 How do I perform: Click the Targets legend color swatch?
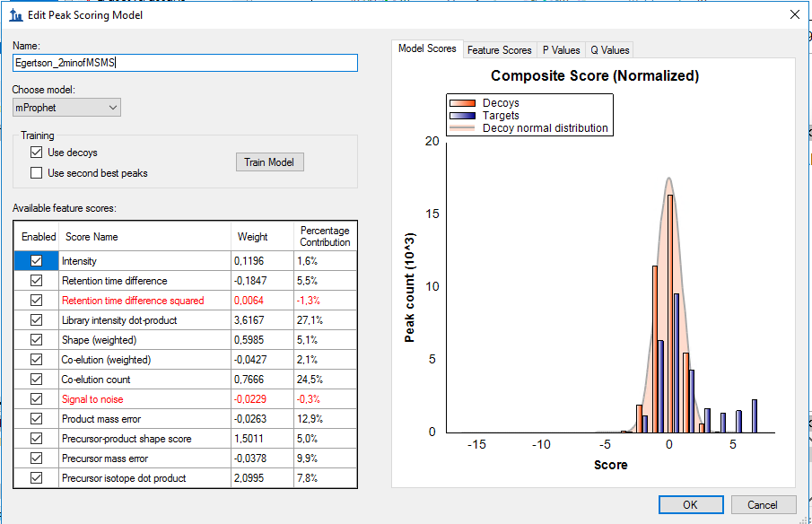point(463,116)
